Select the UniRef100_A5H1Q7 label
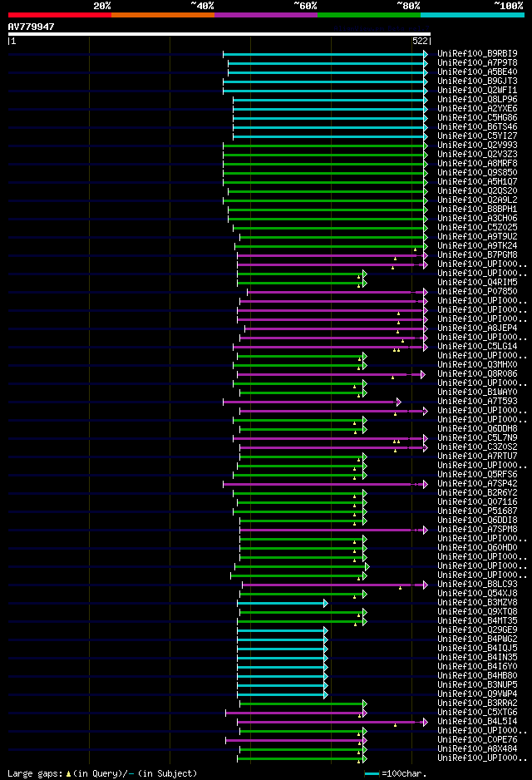532x780 pixels. [x=477, y=181]
